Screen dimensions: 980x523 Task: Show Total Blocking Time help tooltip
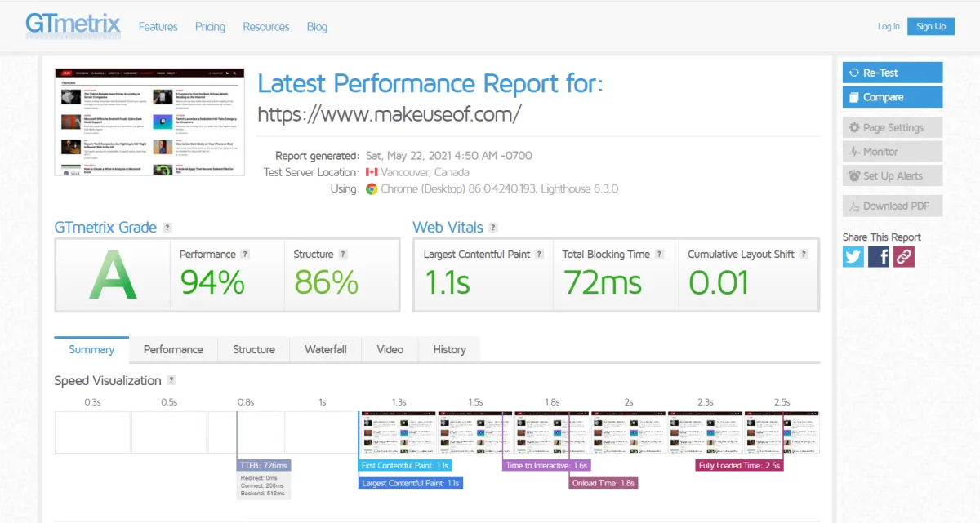[659, 255]
